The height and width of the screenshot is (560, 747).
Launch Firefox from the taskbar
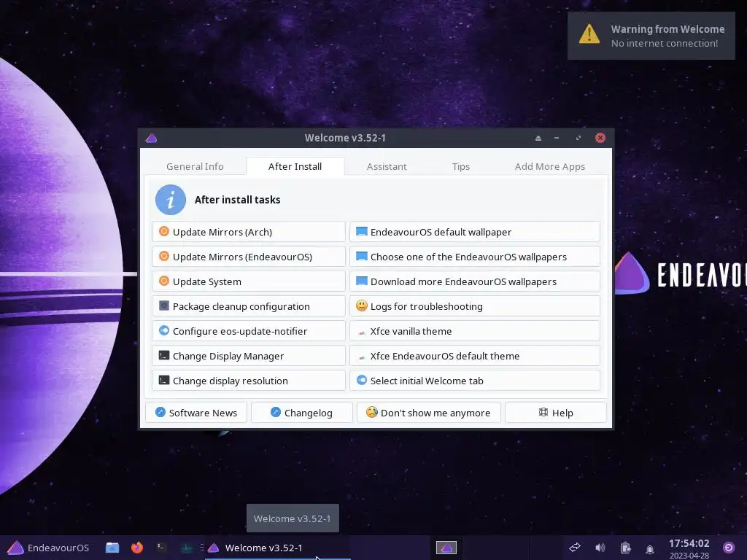coord(137,548)
